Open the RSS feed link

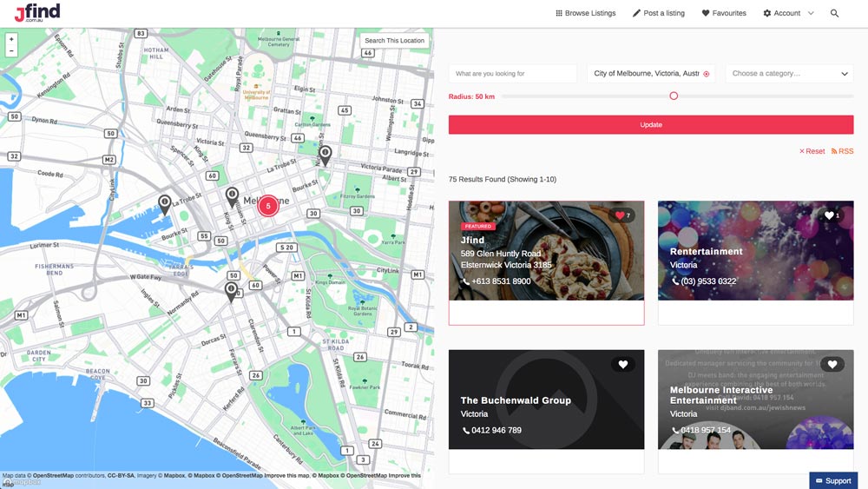point(843,151)
